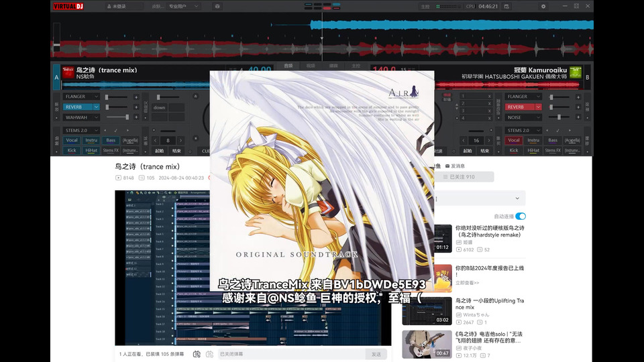Image resolution: width=644 pixels, height=362 pixels.
Task: Open layout dropdown (专业用户)
Action: click(184, 6)
